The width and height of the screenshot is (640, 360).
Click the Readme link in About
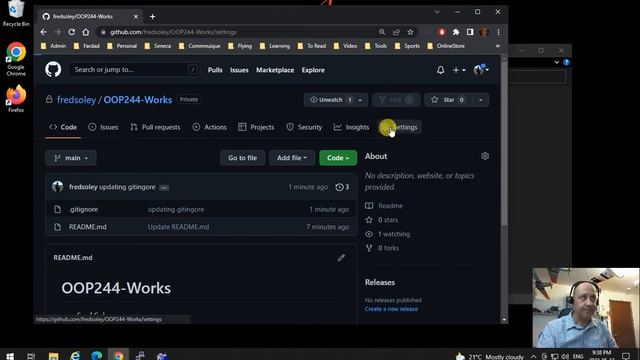pos(390,206)
